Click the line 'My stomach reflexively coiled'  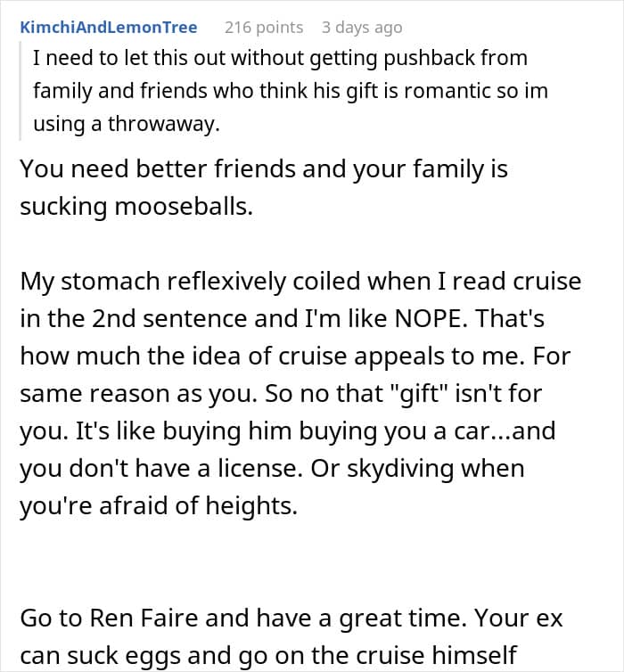coord(300,282)
